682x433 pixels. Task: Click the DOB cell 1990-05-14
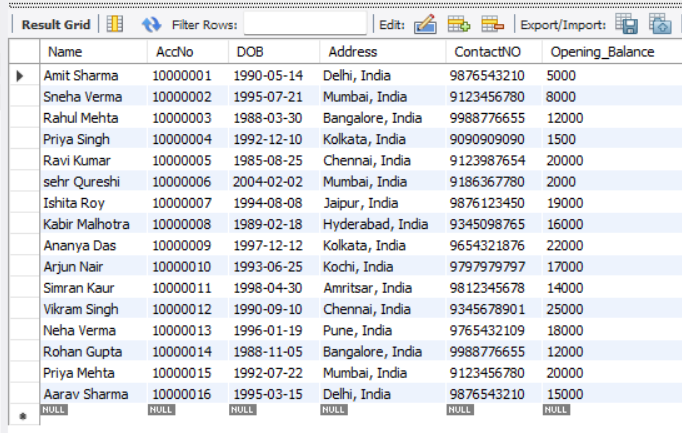tap(274, 76)
